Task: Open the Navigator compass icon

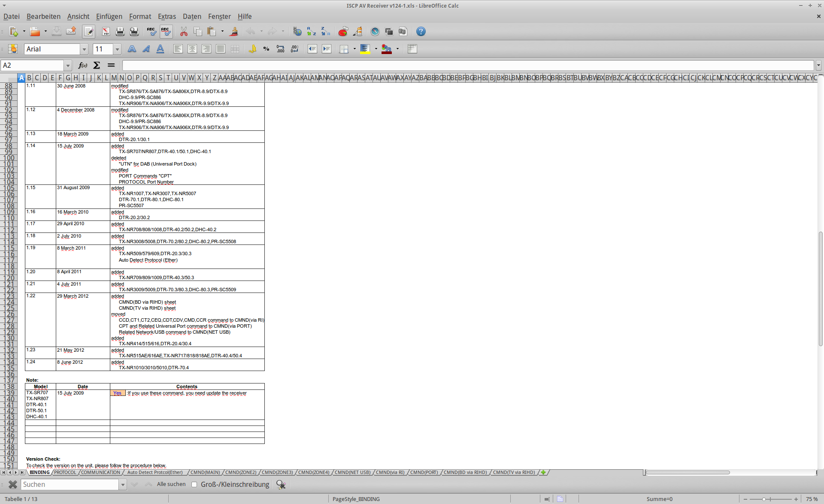Action: point(375,32)
